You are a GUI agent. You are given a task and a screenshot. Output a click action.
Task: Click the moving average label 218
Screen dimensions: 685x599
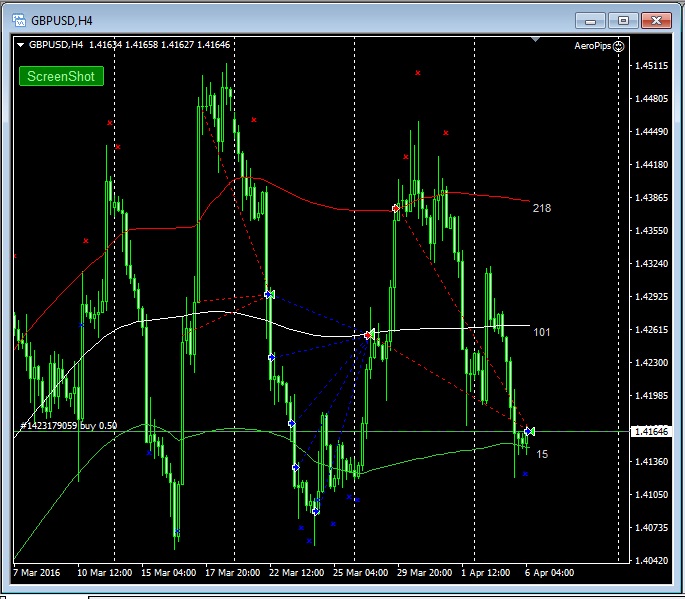click(x=542, y=208)
